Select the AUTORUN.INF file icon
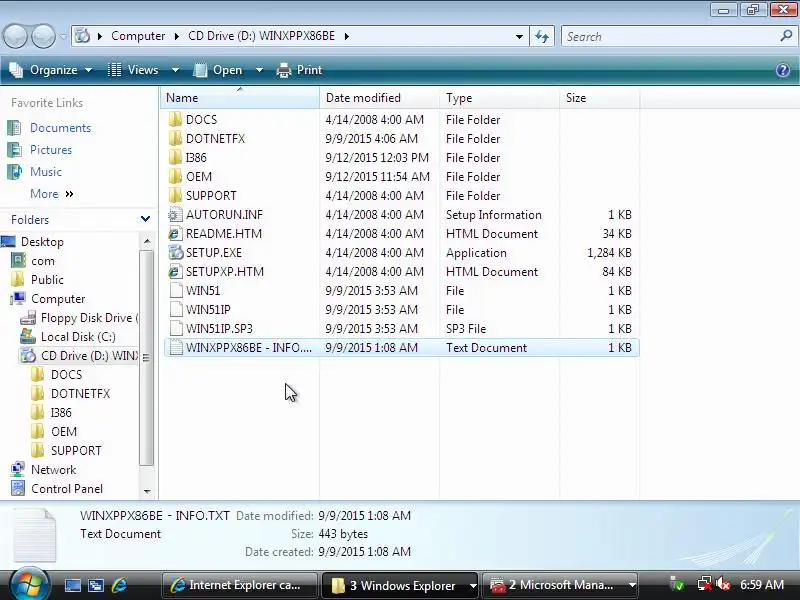 [175, 214]
